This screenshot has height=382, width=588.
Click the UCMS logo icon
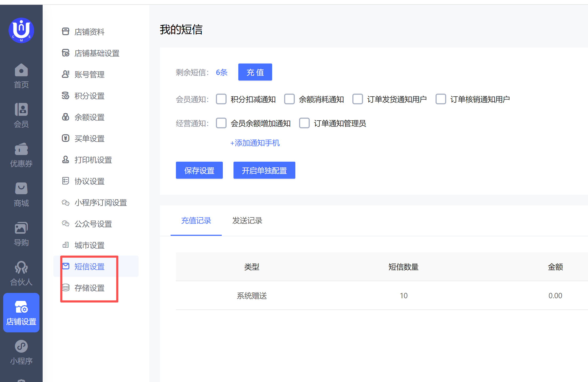point(21,30)
